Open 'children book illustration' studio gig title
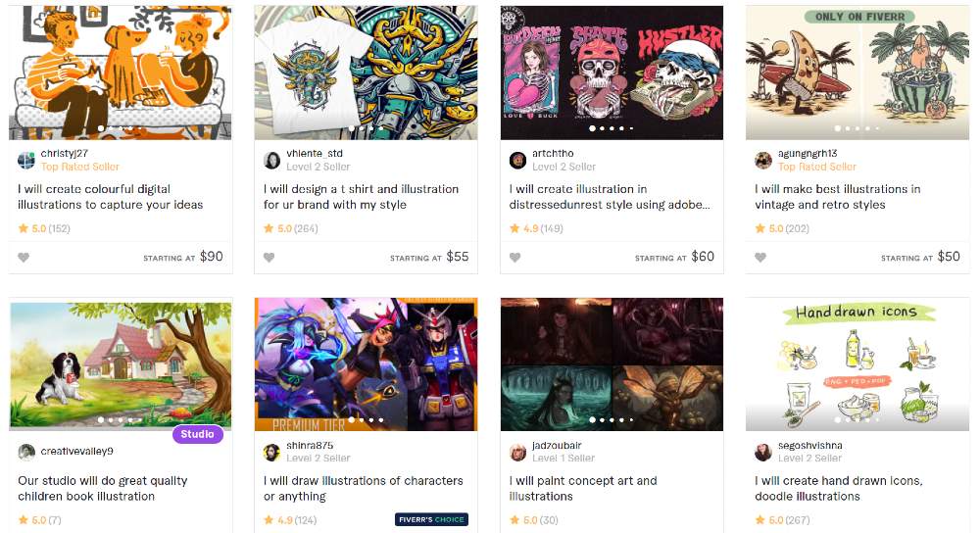The width and height of the screenshot is (980, 533). pyautogui.click(x=103, y=489)
